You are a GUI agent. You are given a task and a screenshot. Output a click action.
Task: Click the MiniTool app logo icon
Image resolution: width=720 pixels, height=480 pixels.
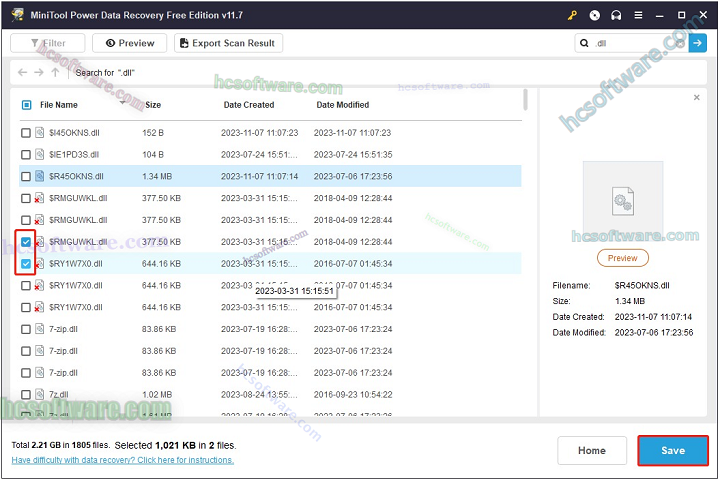point(17,15)
